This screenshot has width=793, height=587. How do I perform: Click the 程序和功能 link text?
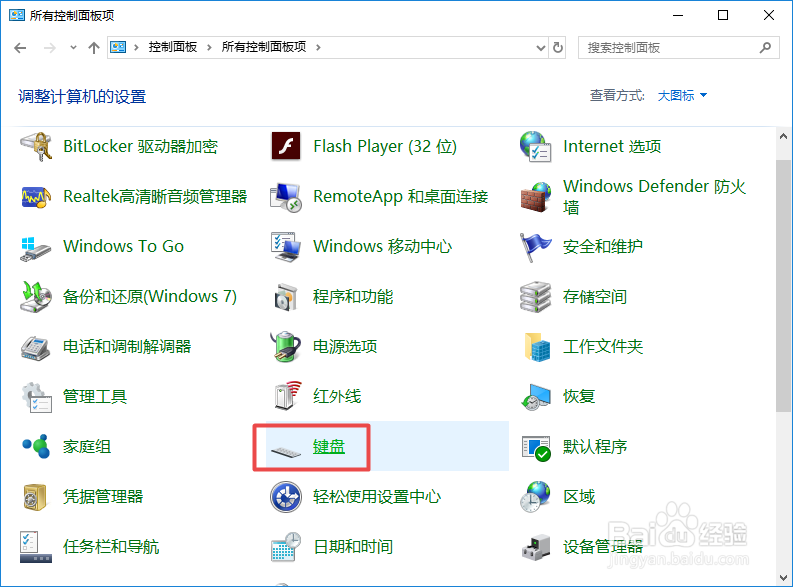(353, 297)
